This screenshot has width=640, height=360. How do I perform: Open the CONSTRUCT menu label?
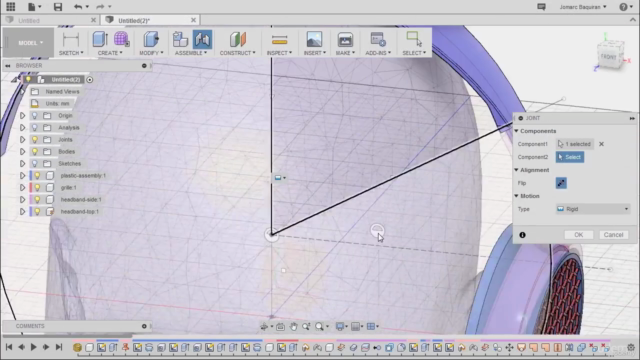click(237, 53)
